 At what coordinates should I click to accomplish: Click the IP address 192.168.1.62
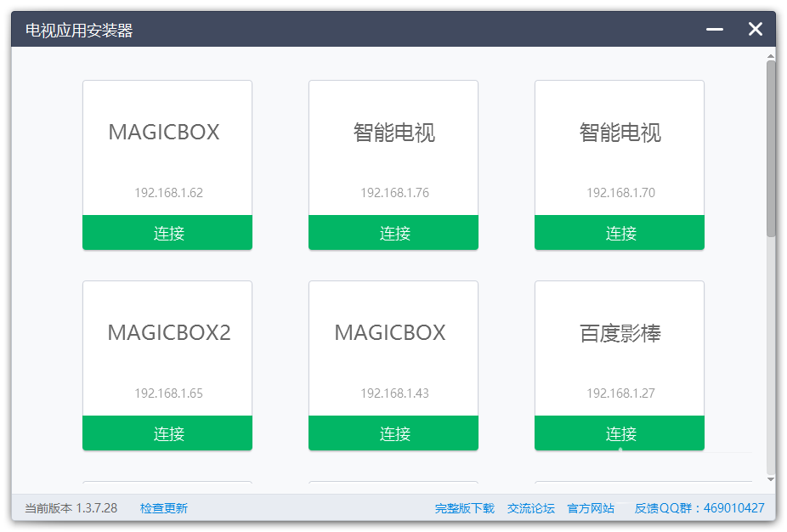[168, 193]
